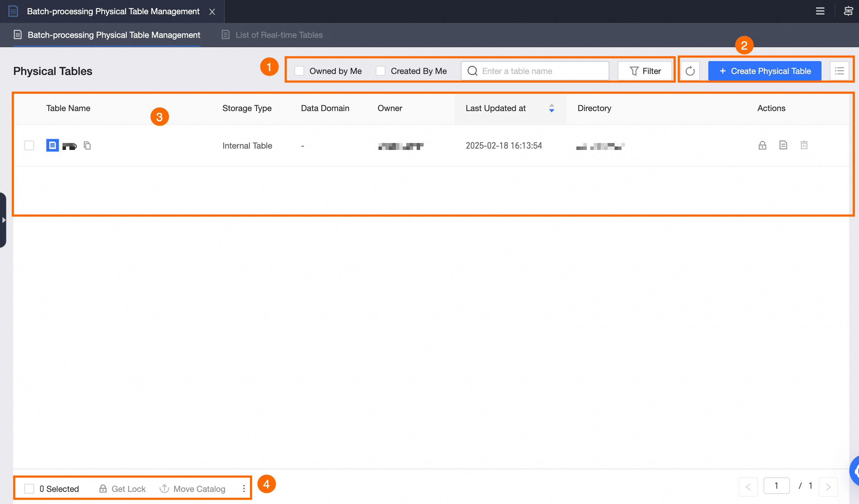
Task: Select the checkbox for the Internal Table row
Action: coord(29,145)
